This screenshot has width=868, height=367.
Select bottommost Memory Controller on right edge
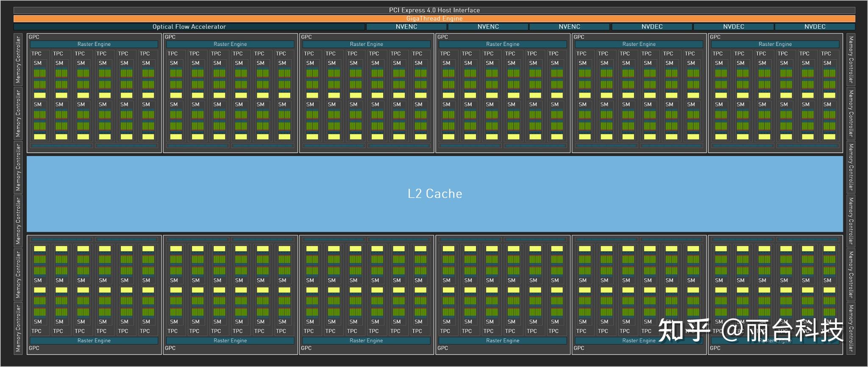pyautogui.click(x=851, y=328)
